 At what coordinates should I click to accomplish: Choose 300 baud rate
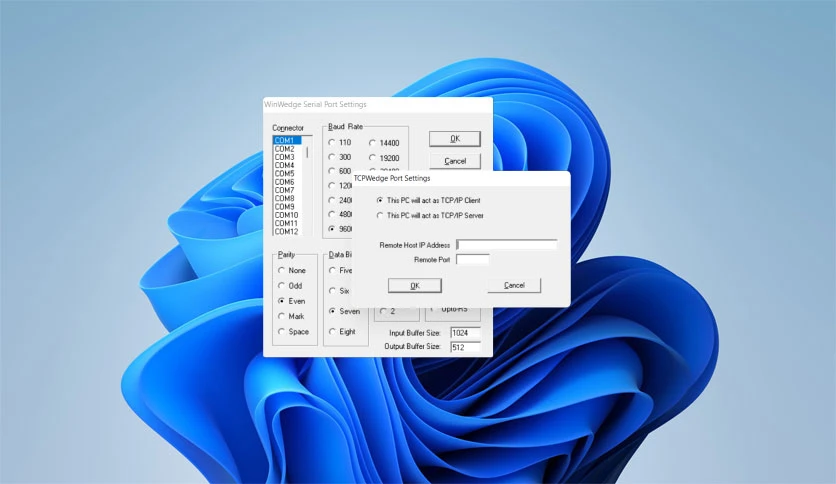[x=332, y=157]
